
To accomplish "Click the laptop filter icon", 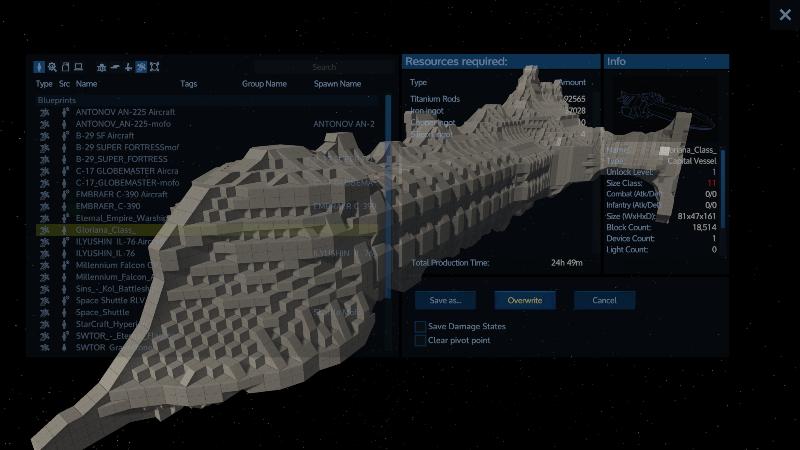I will (79, 67).
